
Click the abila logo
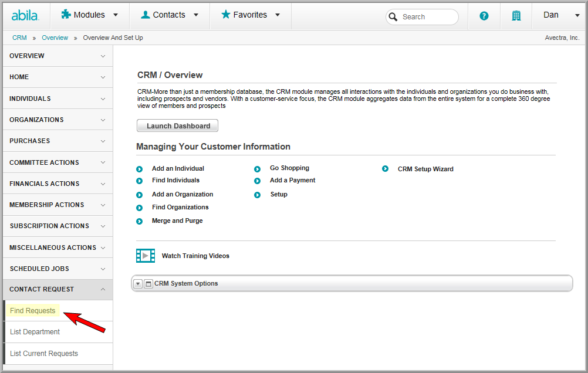(x=25, y=15)
